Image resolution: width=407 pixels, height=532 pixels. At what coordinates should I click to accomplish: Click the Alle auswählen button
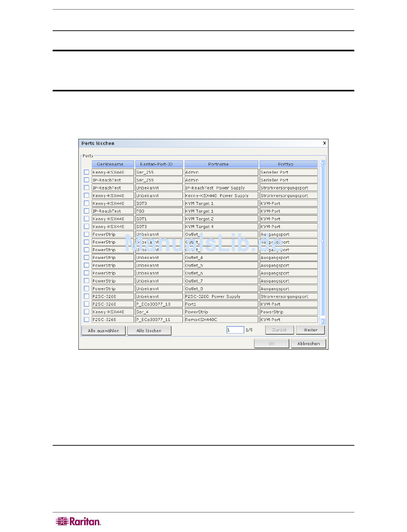pos(103,331)
